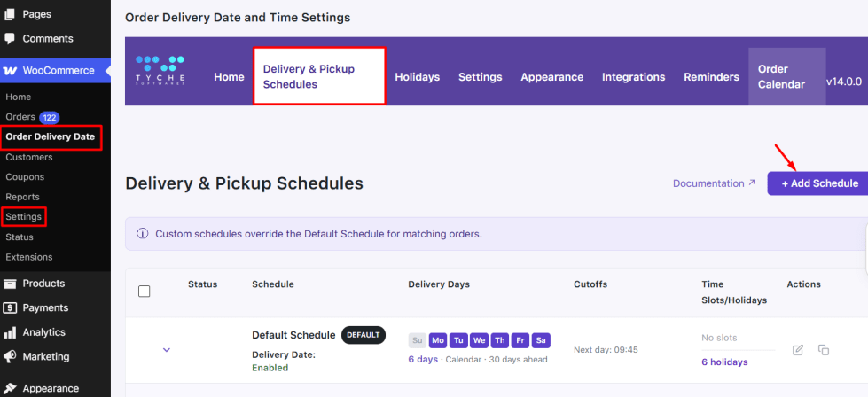868x397 pixels.
Task: Open the Order Calendar tab
Action: point(786,76)
